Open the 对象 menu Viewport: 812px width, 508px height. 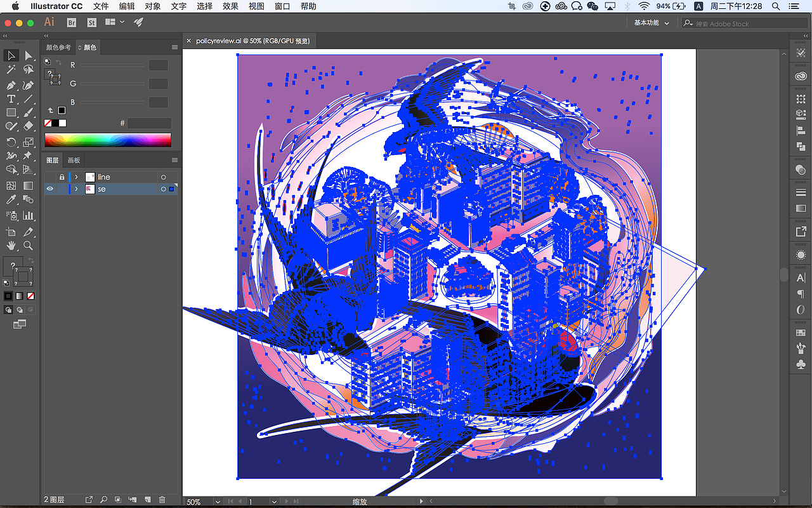[153, 6]
